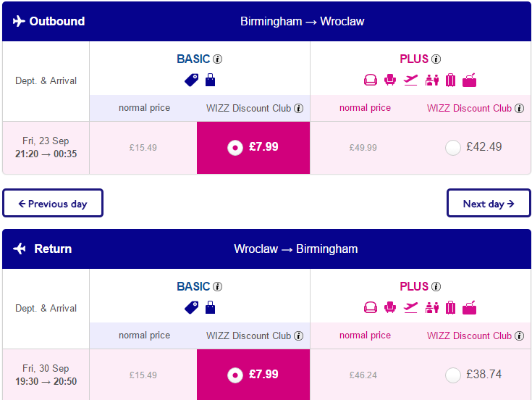532x400 pixels.
Task: Select Outbound BASIC £7.99 fare radio button
Action: coord(235,148)
